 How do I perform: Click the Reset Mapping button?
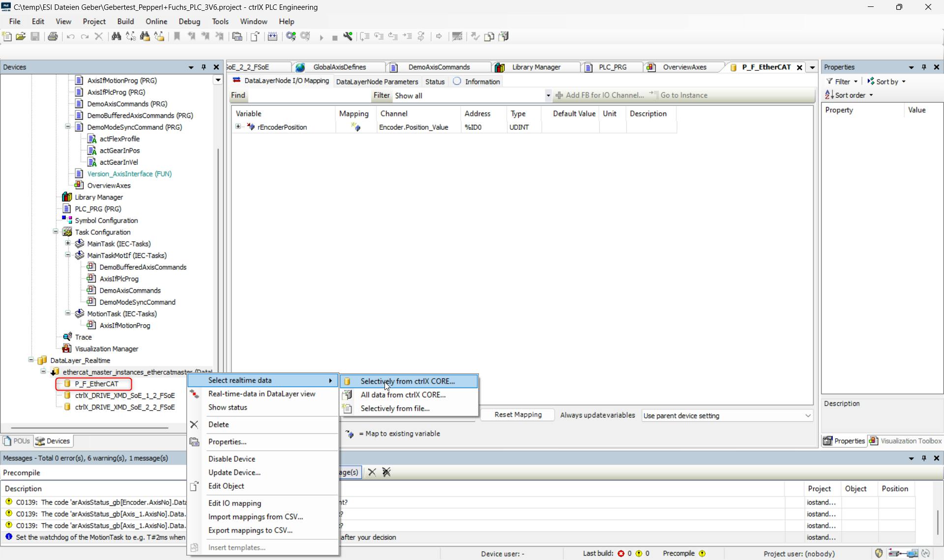click(518, 415)
